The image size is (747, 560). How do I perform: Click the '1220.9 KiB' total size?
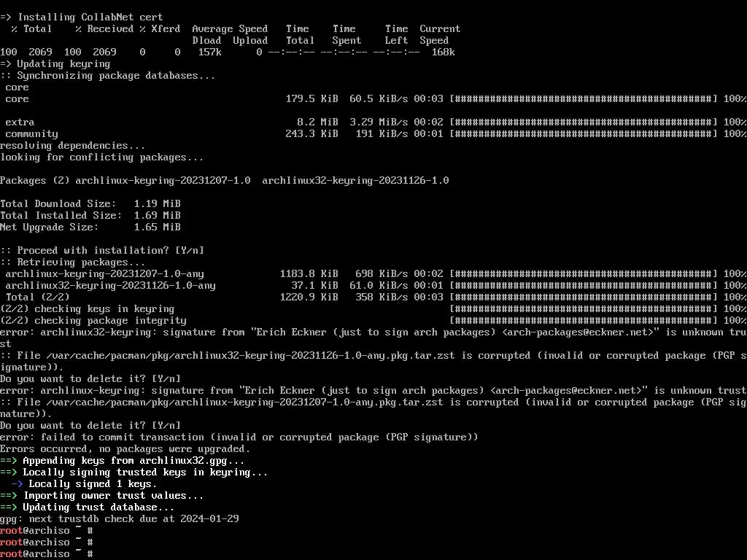(x=309, y=297)
